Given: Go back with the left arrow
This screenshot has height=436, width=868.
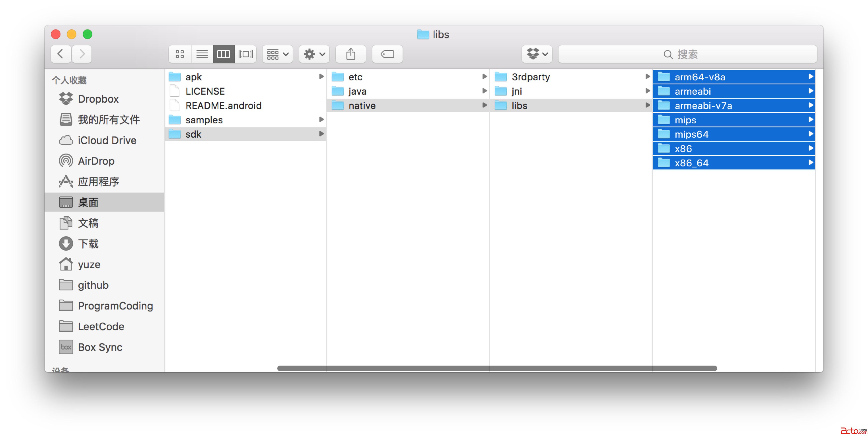Looking at the screenshot, I should point(61,54).
